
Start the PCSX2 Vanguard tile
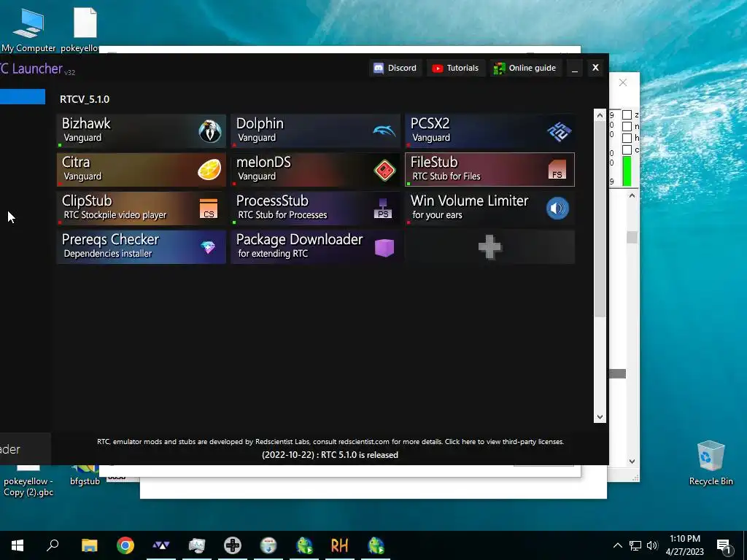click(x=489, y=131)
